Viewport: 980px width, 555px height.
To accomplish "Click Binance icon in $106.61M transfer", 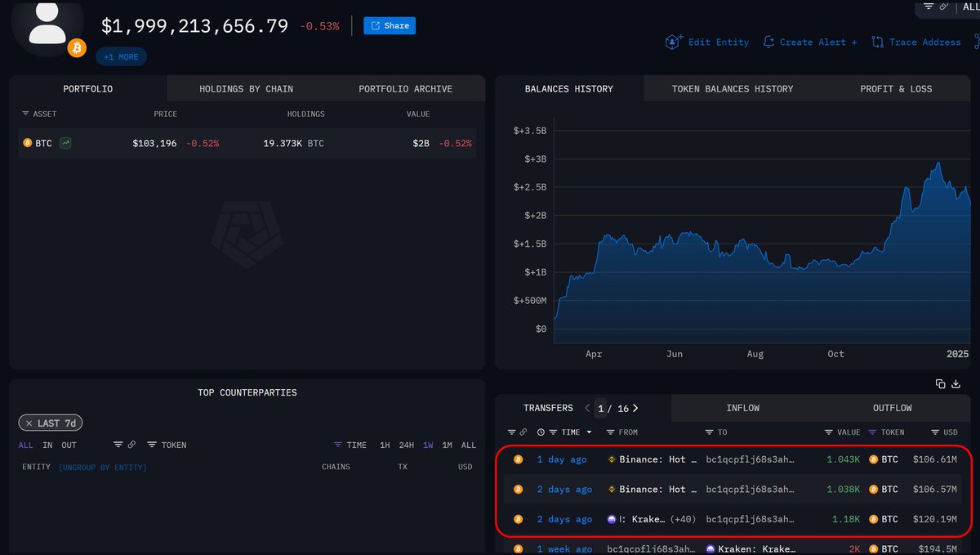I will click(x=612, y=459).
